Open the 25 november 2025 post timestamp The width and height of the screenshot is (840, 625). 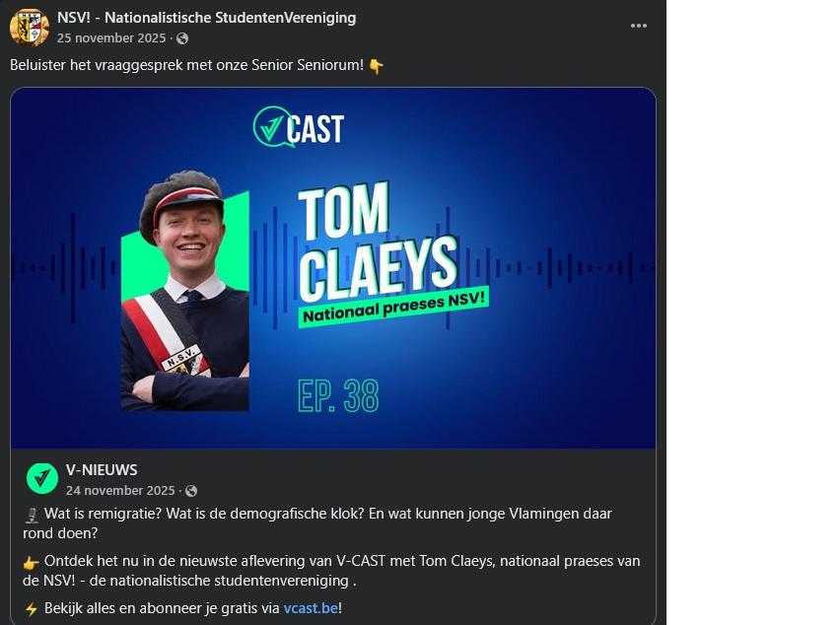point(111,38)
